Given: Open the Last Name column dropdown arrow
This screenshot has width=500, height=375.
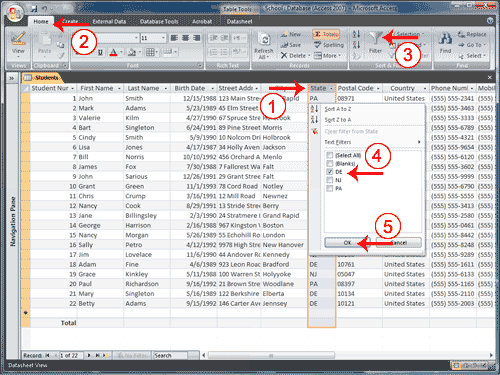Looking at the screenshot, I should (166, 89).
